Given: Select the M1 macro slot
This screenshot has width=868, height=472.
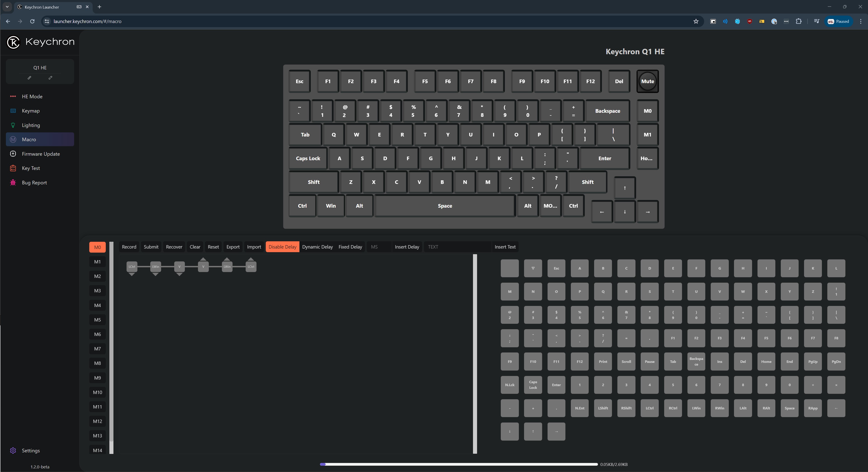Looking at the screenshot, I should click(97, 262).
